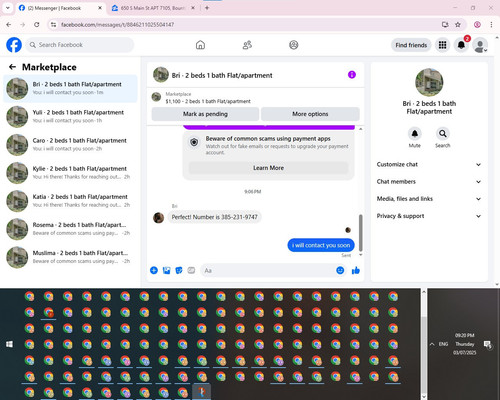Open the Home feed icon
Image resolution: width=500 pixels, height=400 pixels.
[x=200, y=45]
